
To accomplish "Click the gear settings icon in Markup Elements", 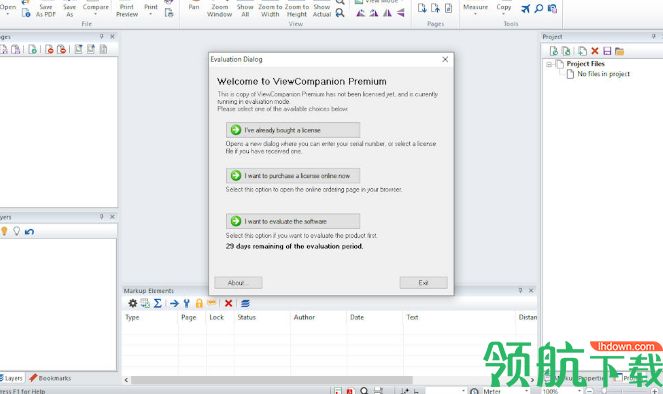I will click(133, 303).
